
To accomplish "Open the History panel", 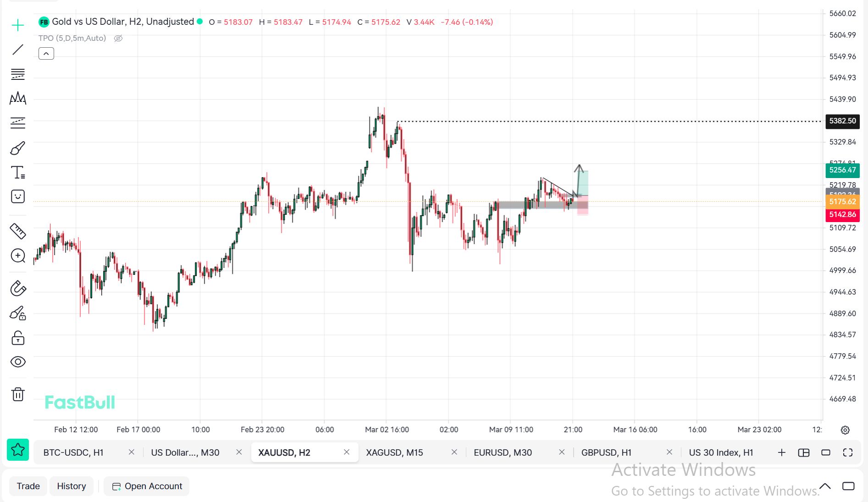I will point(72,486).
